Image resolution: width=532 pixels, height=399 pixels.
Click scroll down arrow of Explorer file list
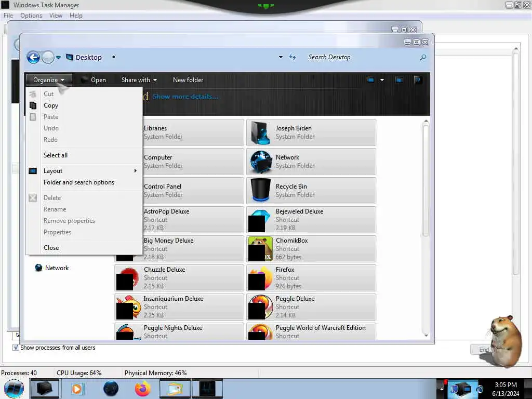coord(426,335)
